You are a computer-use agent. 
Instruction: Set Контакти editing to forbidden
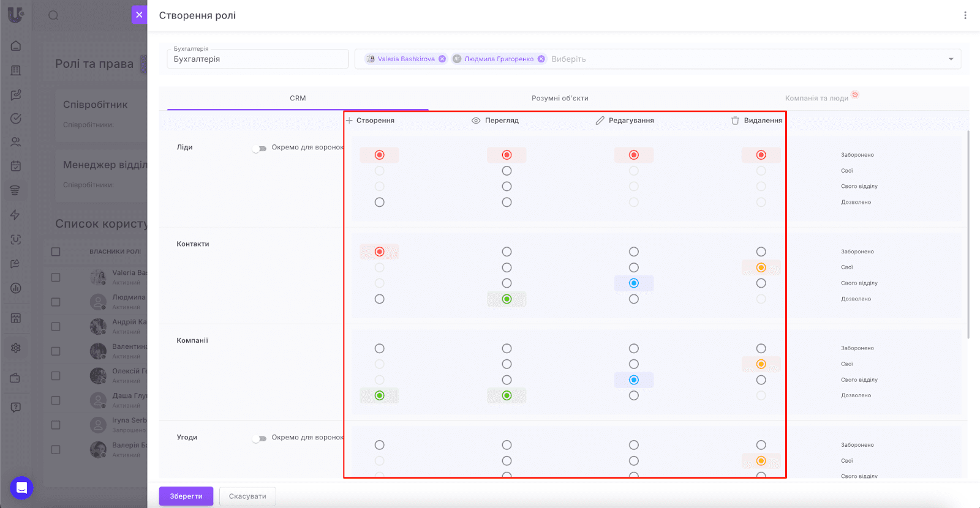coord(633,252)
